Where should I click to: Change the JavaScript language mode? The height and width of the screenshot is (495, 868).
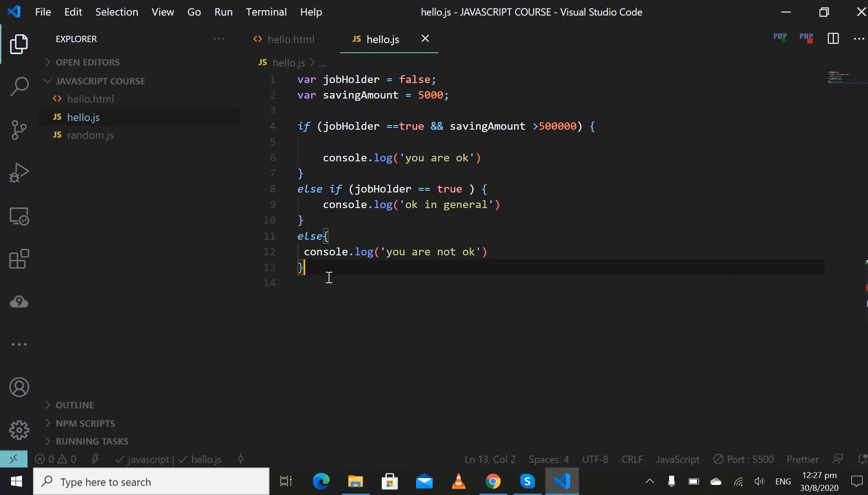pos(677,459)
